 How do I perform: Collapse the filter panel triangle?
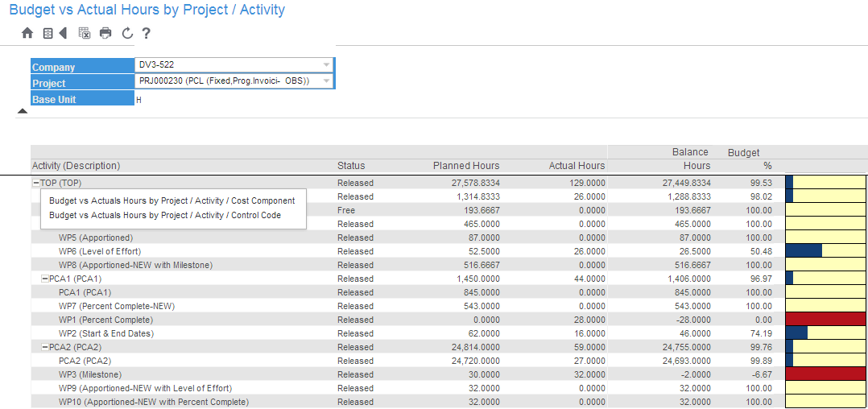coord(23,111)
